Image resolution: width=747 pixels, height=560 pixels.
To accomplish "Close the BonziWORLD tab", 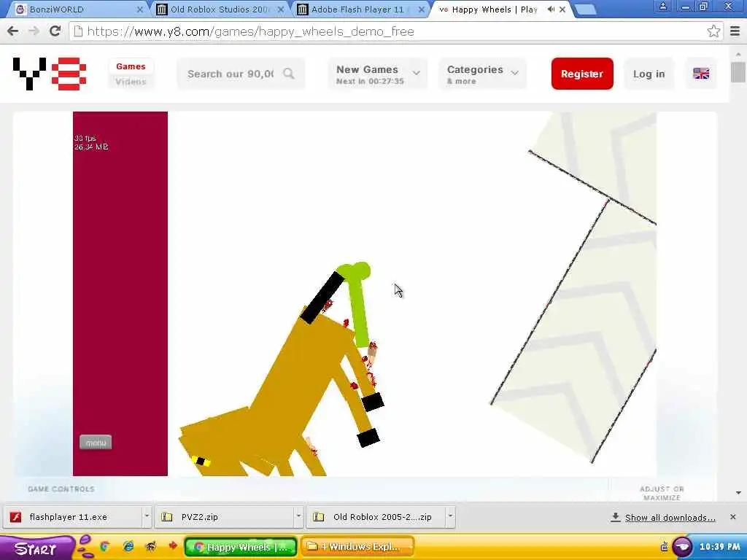I will [x=140, y=9].
